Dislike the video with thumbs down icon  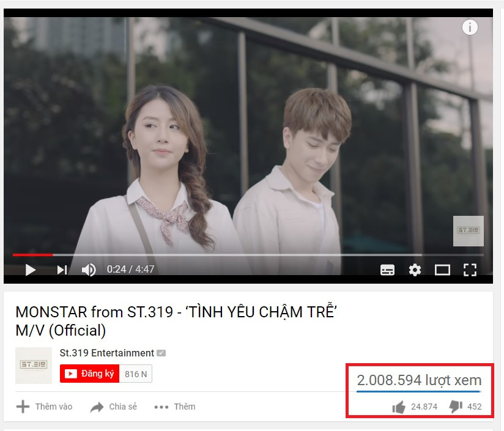pyautogui.click(x=456, y=407)
